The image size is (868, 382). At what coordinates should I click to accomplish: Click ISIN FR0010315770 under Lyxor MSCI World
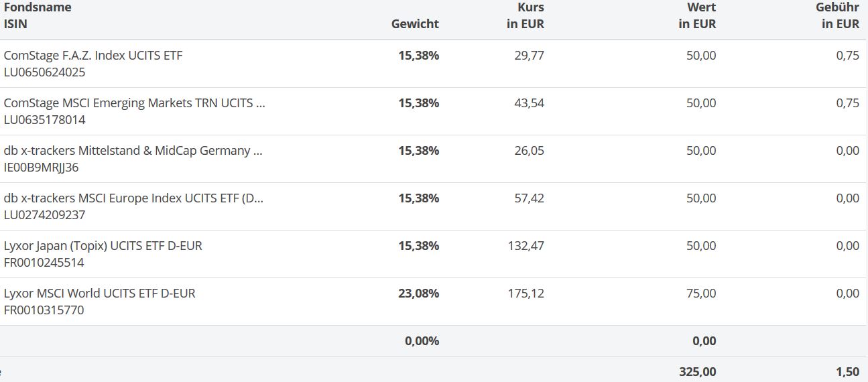point(44,310)
